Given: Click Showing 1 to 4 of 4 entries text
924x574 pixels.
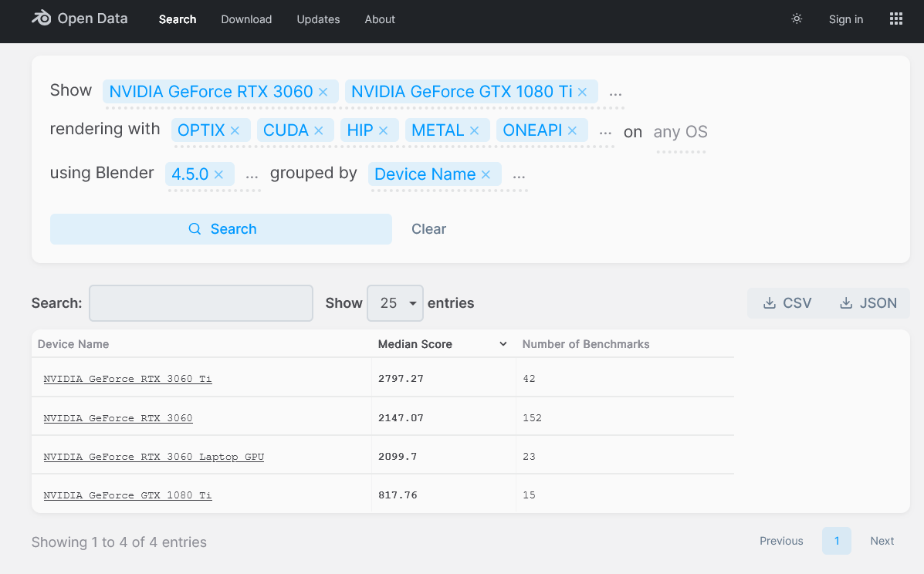Looking at the screenshot, I should point(119,542).
